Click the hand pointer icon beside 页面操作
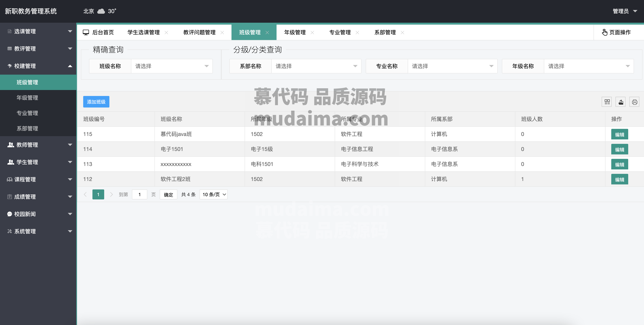Screen dimensions: 644x325 (x=605, y=32)
